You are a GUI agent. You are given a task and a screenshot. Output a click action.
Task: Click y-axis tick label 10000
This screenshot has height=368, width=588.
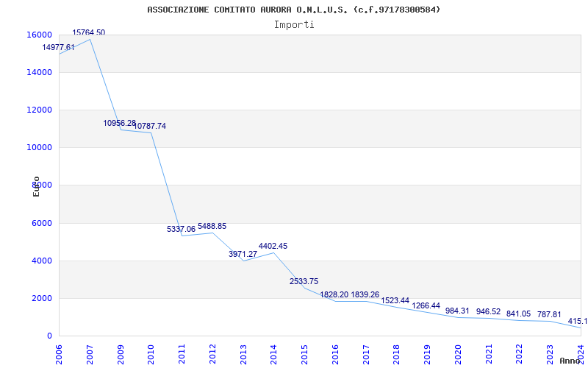coord(39,148)
